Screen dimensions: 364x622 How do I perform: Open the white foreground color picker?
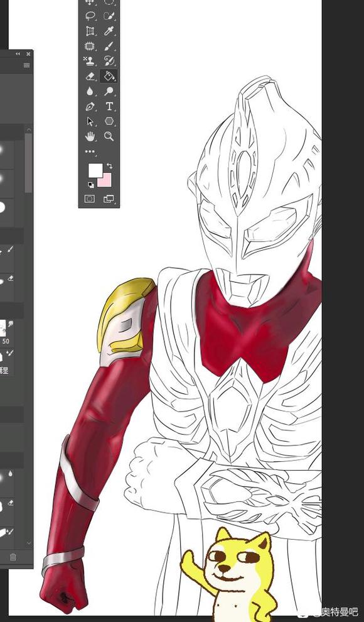pyautogui.click(x=95, y=170)
